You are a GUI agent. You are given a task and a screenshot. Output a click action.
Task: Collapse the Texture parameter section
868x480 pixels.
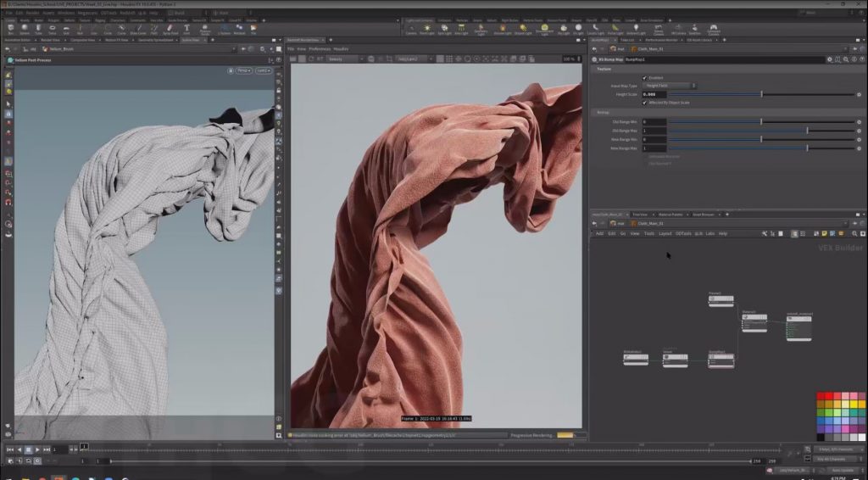[604, 70]
